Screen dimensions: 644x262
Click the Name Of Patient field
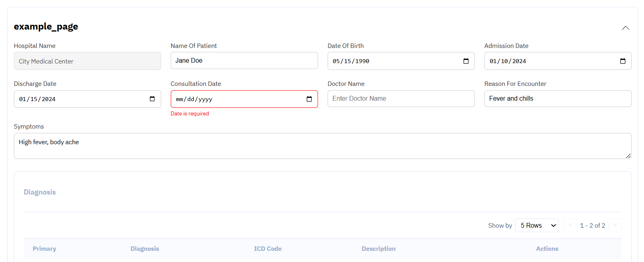click(244, 61)
